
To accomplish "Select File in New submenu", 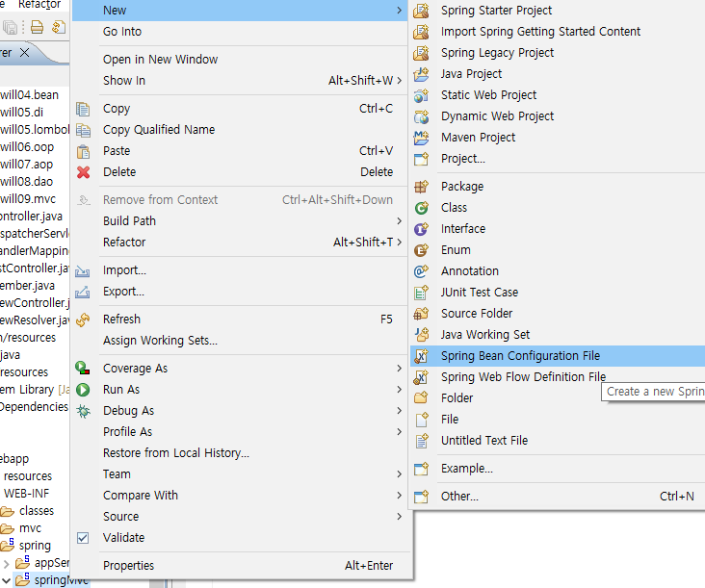I will click(x=450, y=419).
